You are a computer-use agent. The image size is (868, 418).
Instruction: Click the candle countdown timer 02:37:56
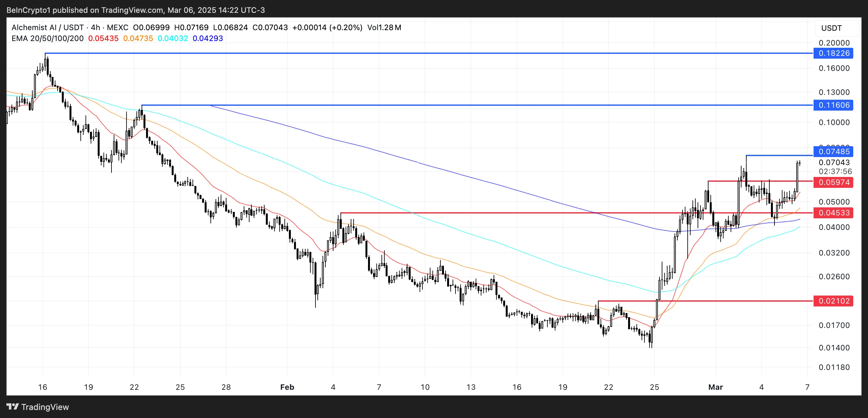tap(835, 171)
